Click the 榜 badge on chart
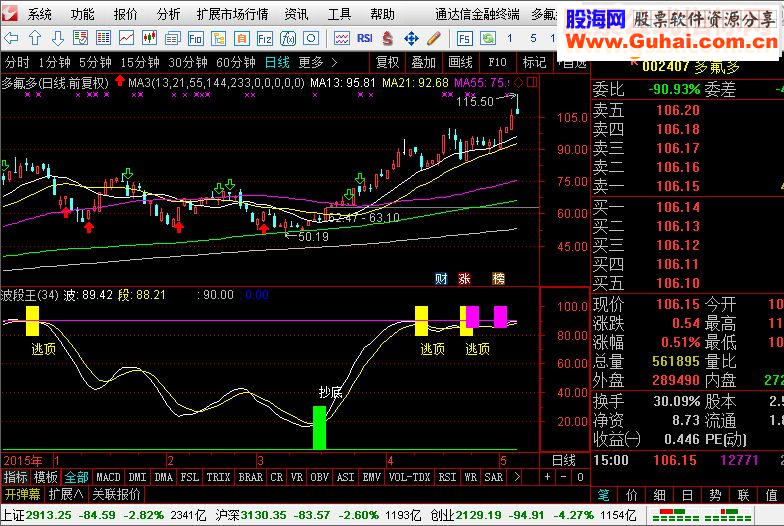 [x=498, y=278]
